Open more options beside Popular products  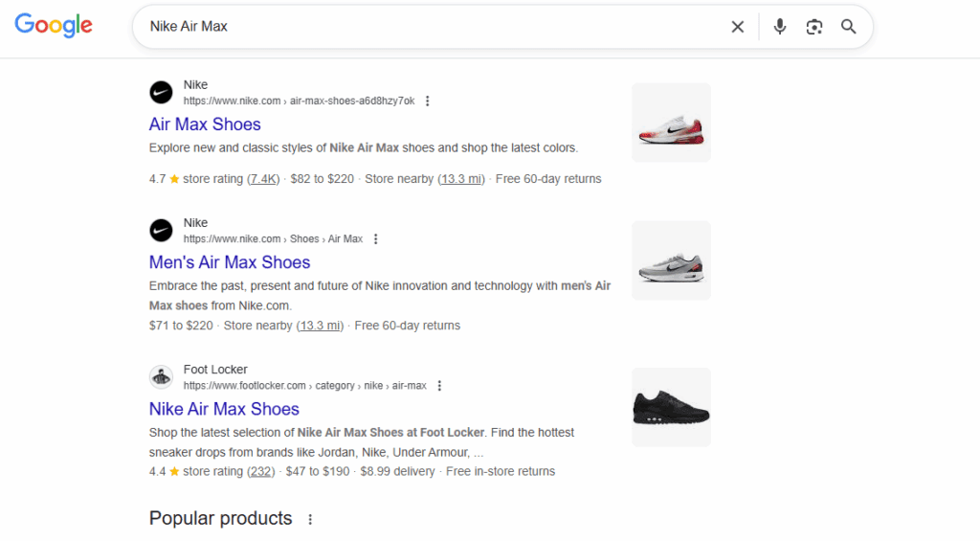click(x=310, y=519)
